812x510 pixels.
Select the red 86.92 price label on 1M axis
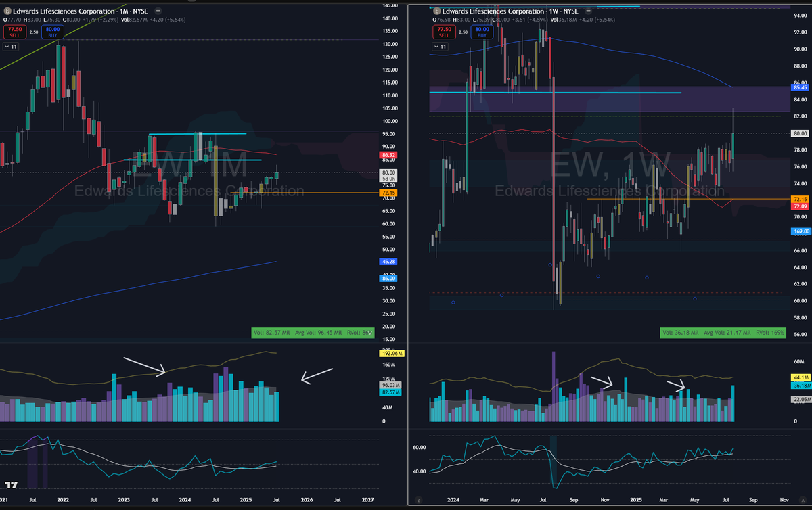tap(389, 155)
